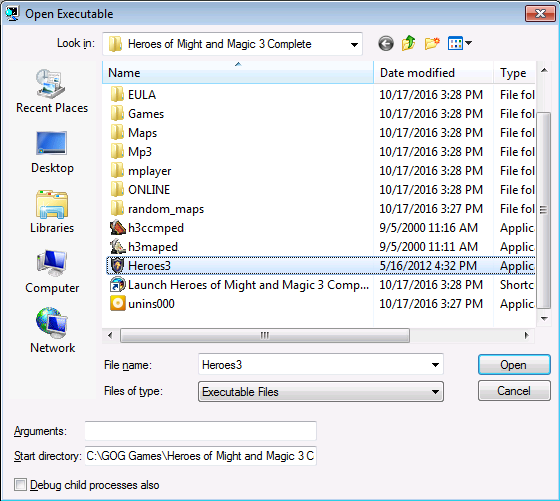This screenshot has height=501, width=560.
Task: Select the Games folder icon
Action: tap(117, 114)
